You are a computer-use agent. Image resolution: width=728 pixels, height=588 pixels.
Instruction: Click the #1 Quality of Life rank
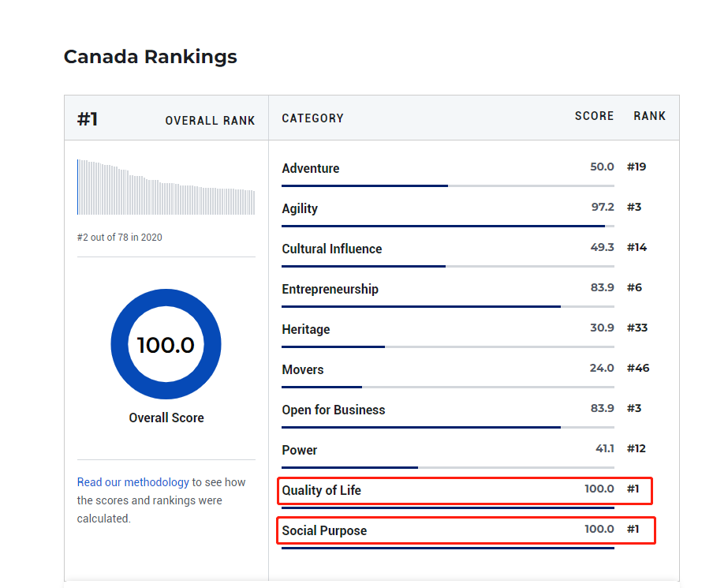[633, 489]
